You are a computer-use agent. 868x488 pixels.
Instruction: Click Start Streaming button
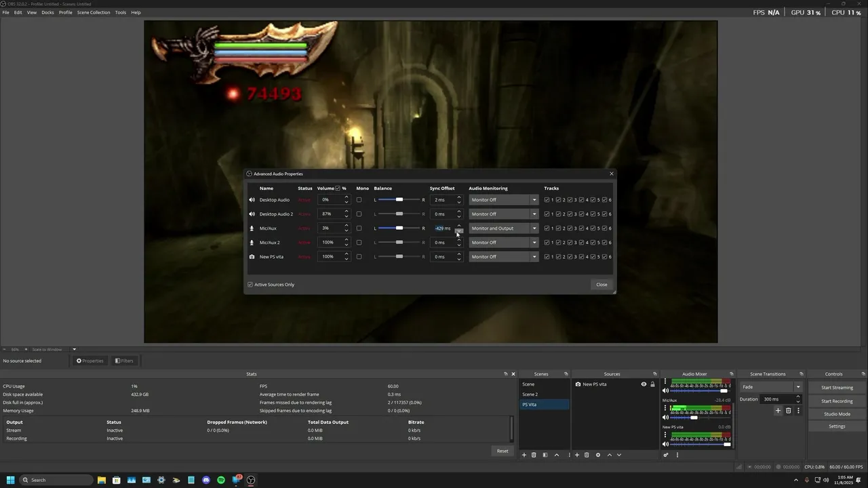(837, 388)
